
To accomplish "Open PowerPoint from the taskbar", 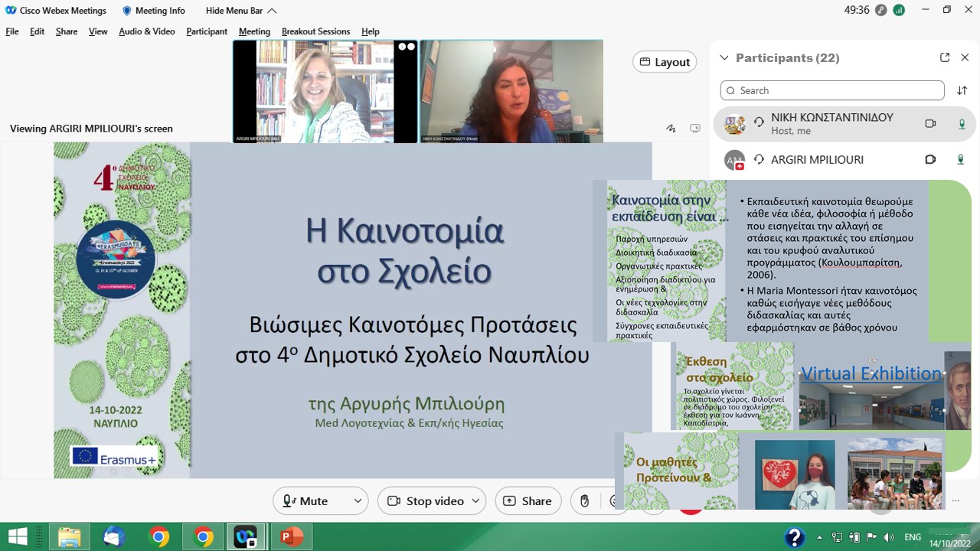I will coord(292,536).
